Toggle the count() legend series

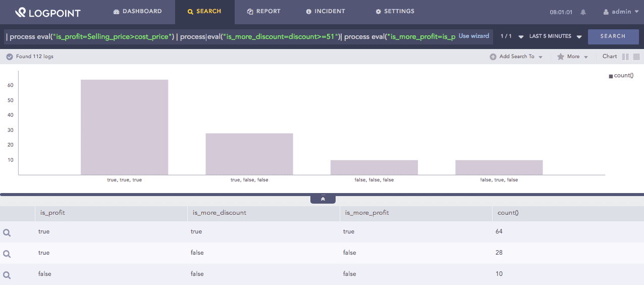click(620, 76)
